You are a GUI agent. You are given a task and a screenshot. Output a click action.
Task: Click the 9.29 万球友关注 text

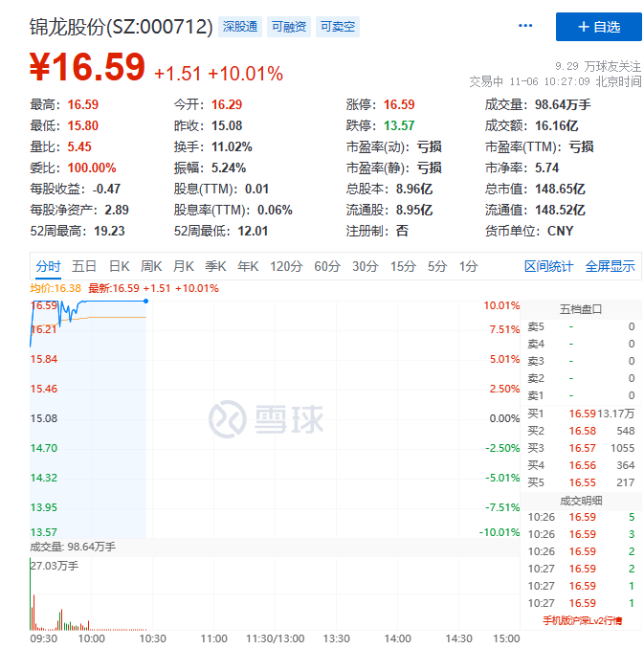(x=598, y=66)
